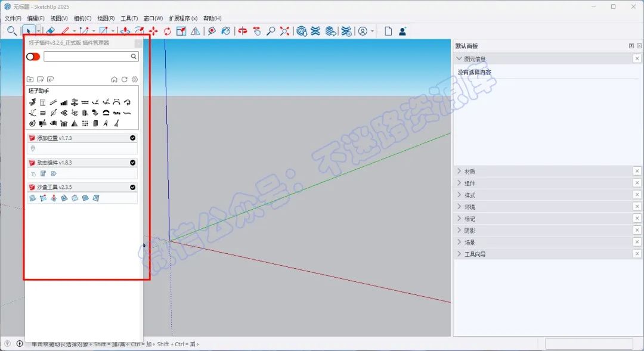Choose the red pencil Line tool
The width and height of the screenshot is (644, 351).
click(x=66, y=31)
